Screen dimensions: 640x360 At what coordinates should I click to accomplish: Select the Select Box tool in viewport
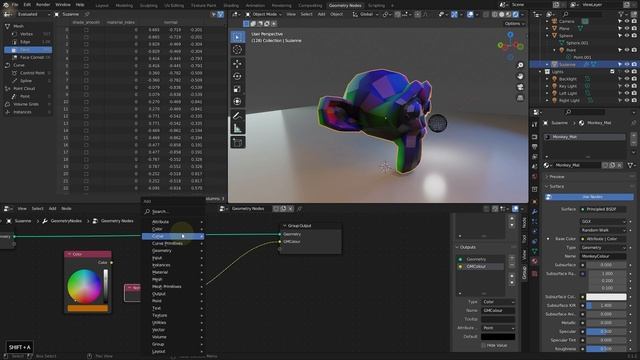pos(237,37)
